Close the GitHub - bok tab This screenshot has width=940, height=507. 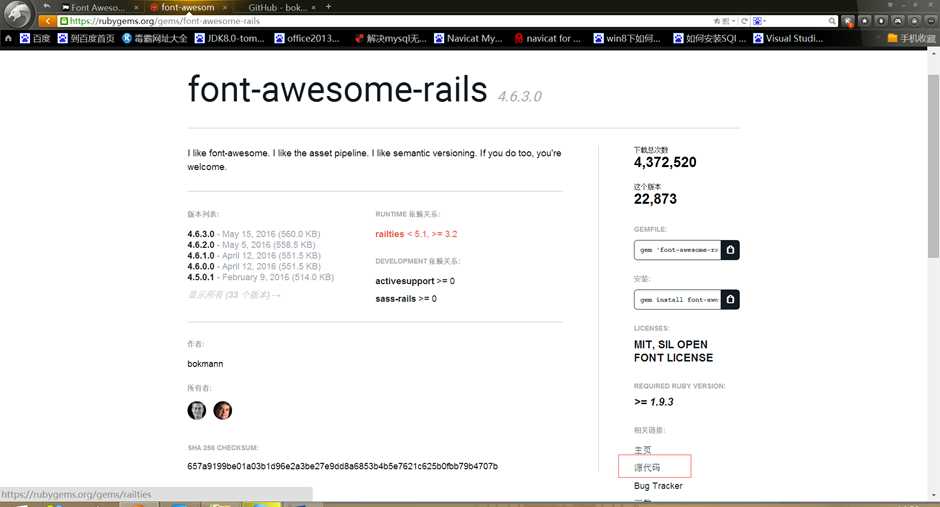(314, 7)
